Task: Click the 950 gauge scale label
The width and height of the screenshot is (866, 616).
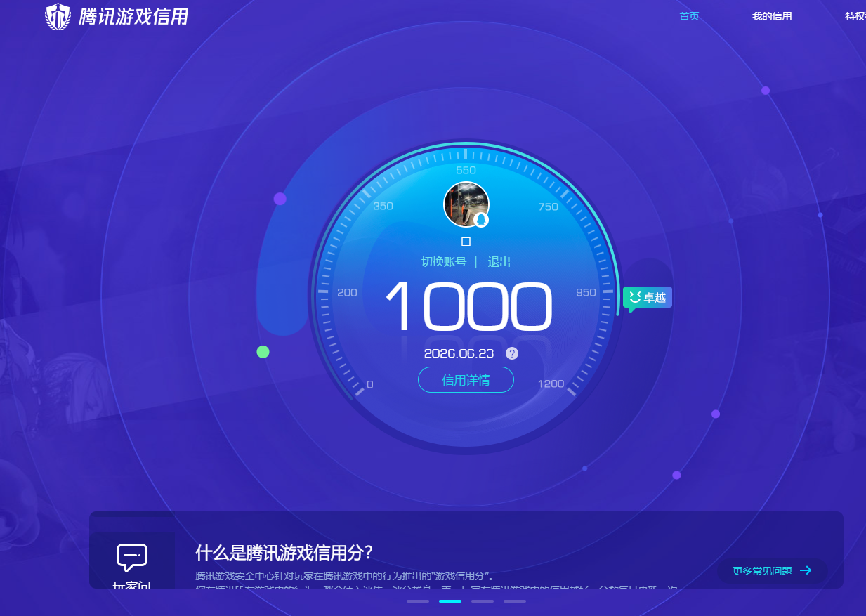Action: [x=586, y=292]
